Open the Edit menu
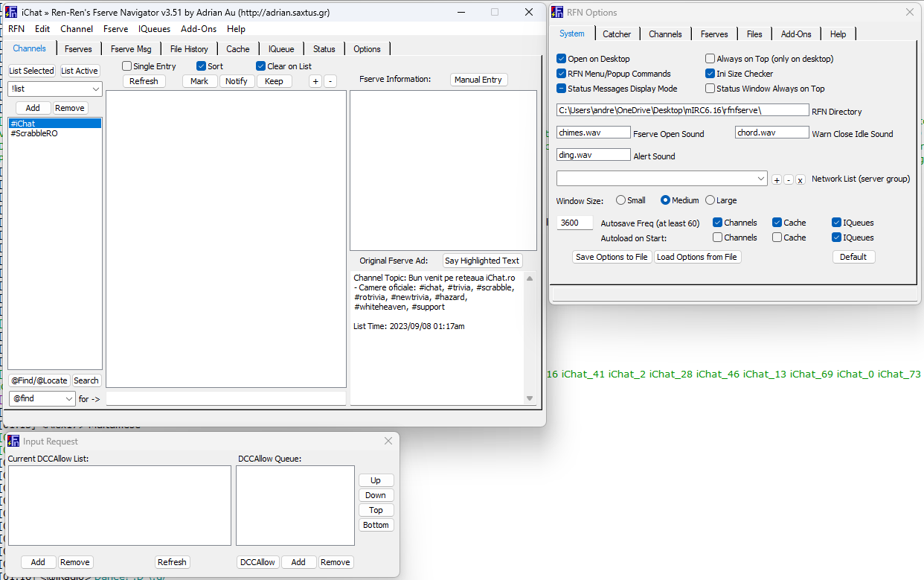The height and width of the screenshot is (580, 924). point(42,29)
